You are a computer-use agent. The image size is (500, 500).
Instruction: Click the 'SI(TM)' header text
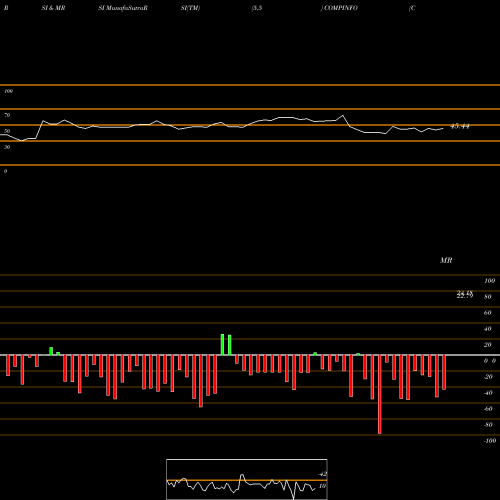(190, 8)
